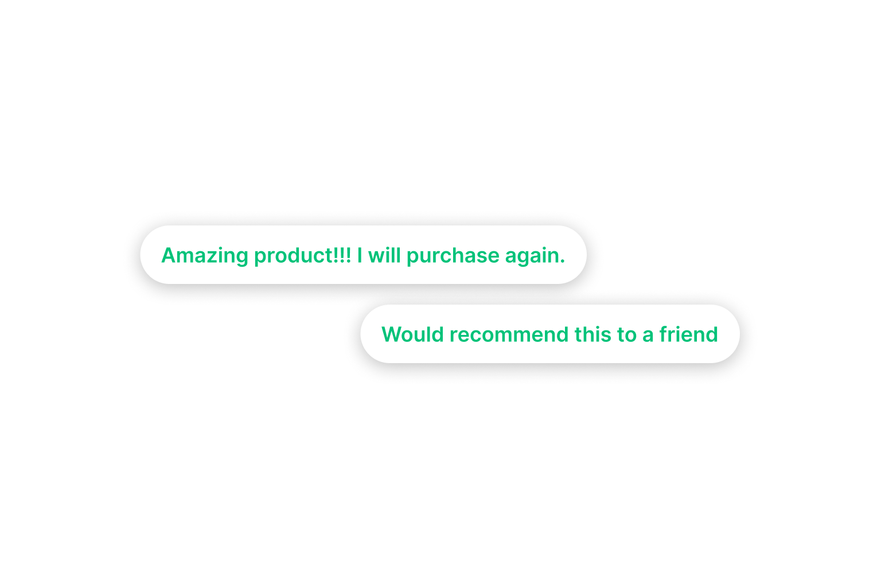Click the word "Would" in second bubble
This screenshot has width=881, height=588.
click(413, 334)
